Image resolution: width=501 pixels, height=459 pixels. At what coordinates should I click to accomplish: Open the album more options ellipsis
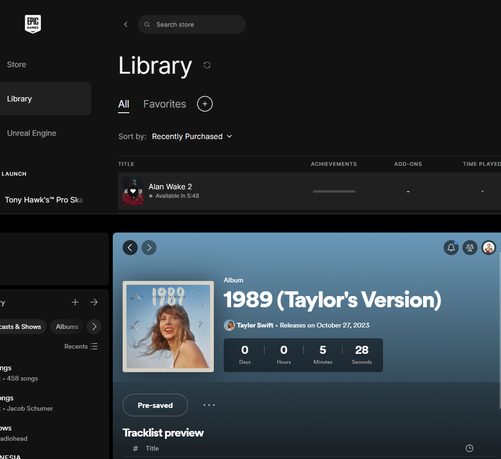tap(209, 405)
